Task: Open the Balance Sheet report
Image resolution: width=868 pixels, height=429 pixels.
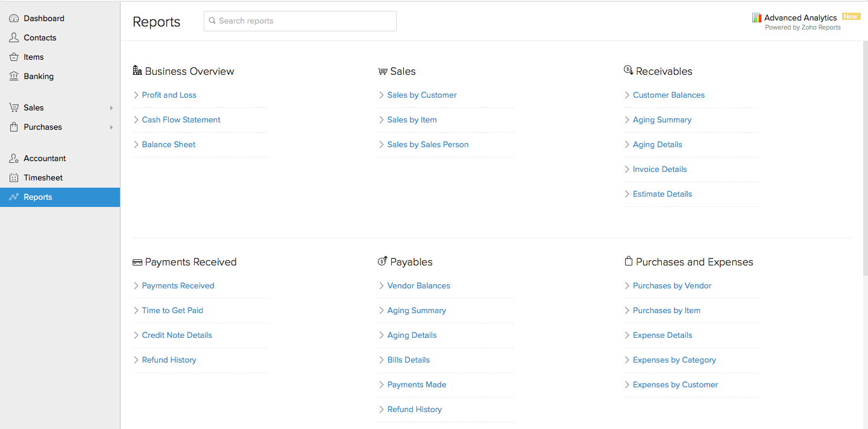Action: 169,145
